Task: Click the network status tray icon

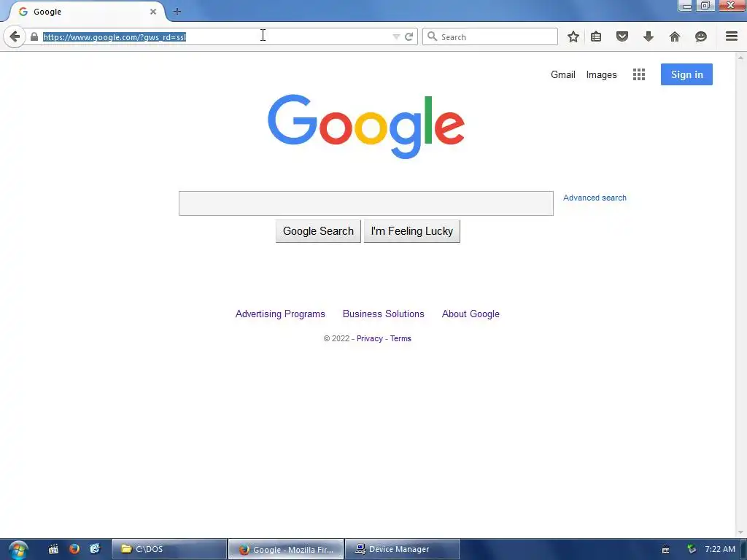Action: 692,549
